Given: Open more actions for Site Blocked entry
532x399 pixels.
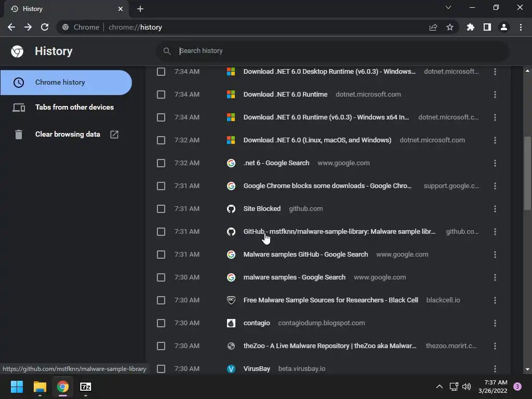Looking at the screenshot, I should coord(495,209).
